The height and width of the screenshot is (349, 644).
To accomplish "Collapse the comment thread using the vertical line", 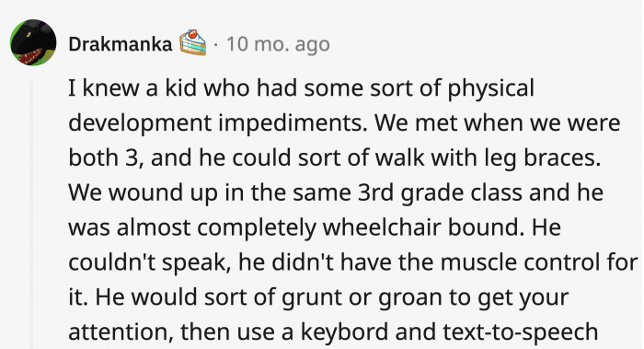I will (x=31, y=214).
